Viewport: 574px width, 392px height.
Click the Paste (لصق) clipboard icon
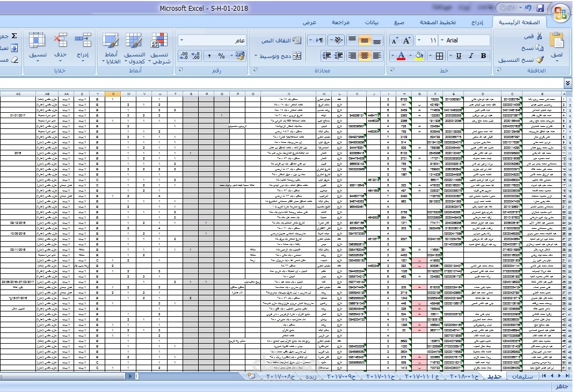click(557, 40)
